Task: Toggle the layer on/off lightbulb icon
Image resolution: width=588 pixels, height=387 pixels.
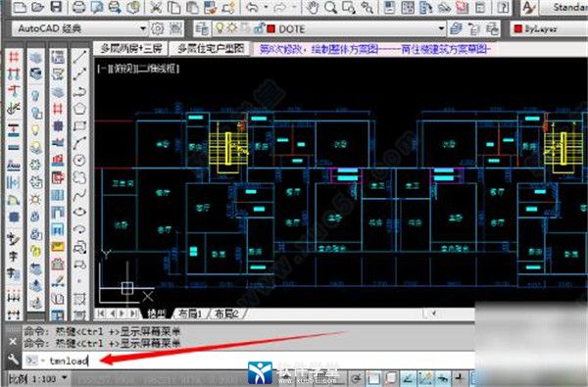Action: (x=220, y=28)
